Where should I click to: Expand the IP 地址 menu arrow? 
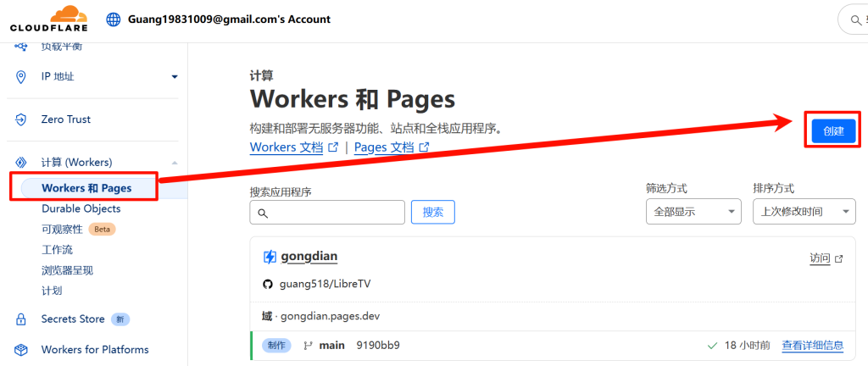175,77
